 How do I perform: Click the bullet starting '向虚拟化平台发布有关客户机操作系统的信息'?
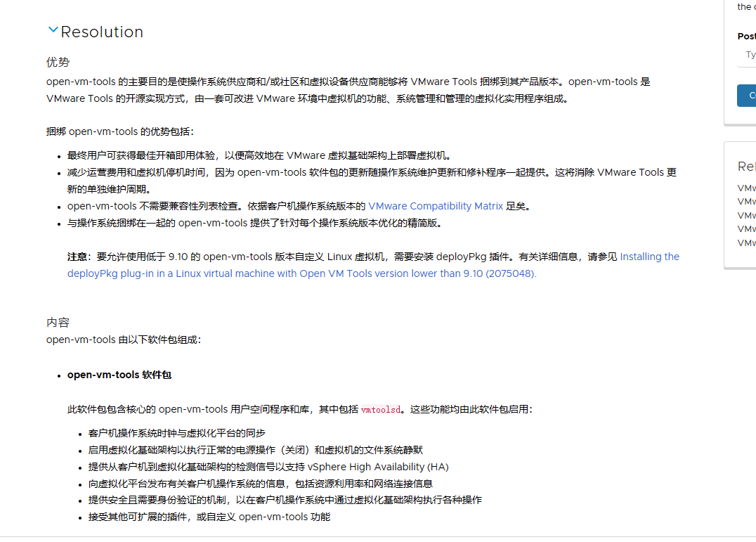tap(261, 484)
